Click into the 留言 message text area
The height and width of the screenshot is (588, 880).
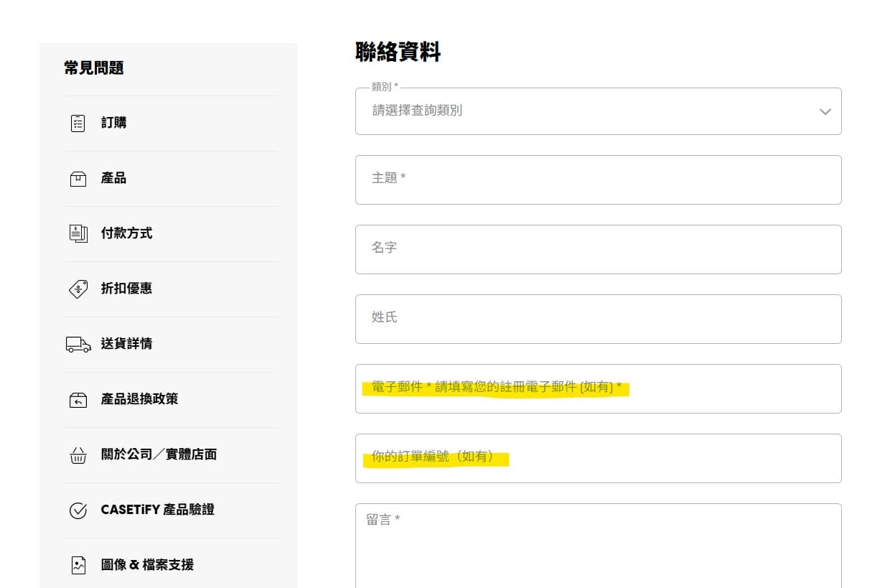point(598,546)
